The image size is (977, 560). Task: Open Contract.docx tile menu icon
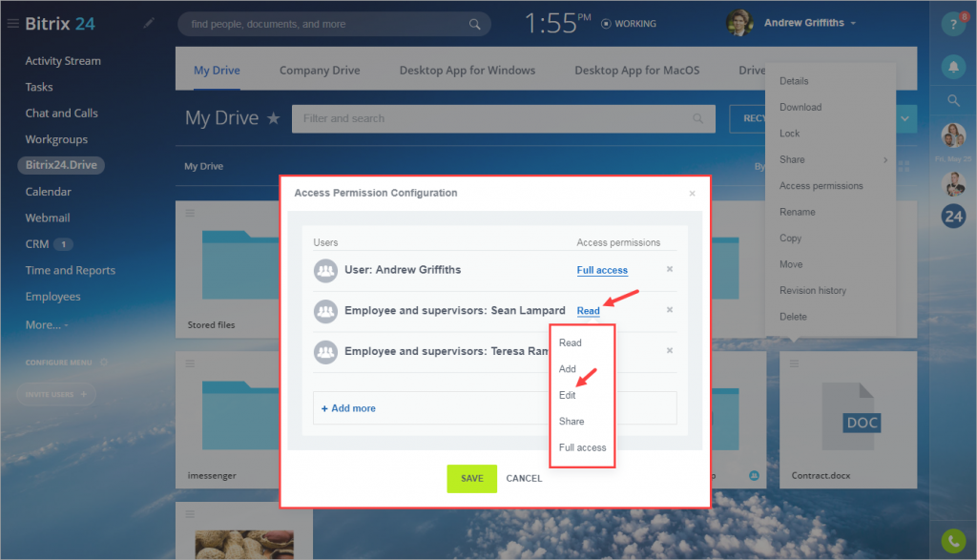click(x=794, y=363)
